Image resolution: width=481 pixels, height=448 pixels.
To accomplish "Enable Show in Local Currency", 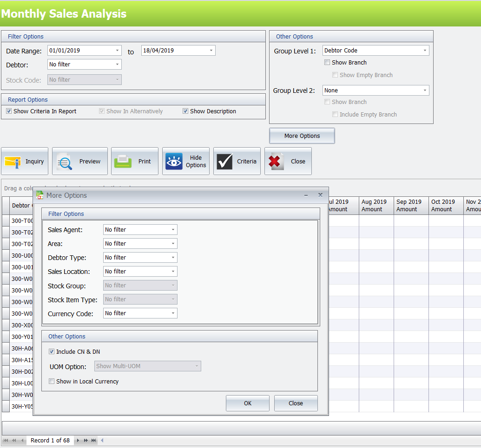I will [x=52, y=381].
